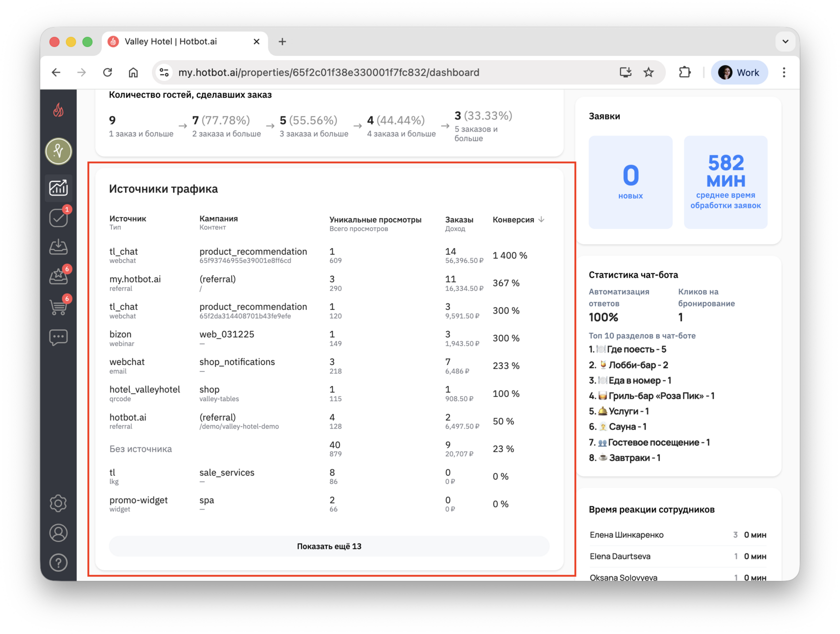Click the browser home icon
Screen dimensions: 840x634
coord(133,72)
